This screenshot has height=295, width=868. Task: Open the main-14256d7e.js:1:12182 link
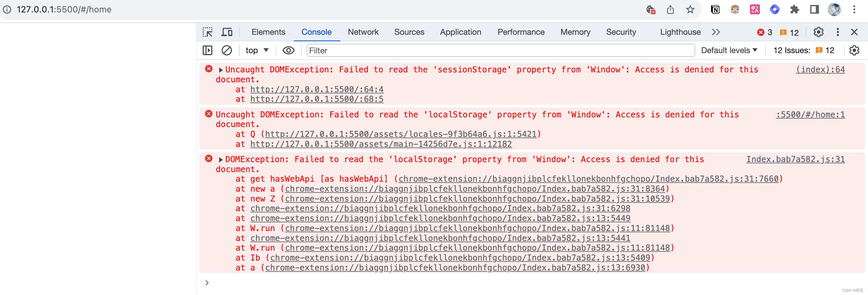[381, 144]
